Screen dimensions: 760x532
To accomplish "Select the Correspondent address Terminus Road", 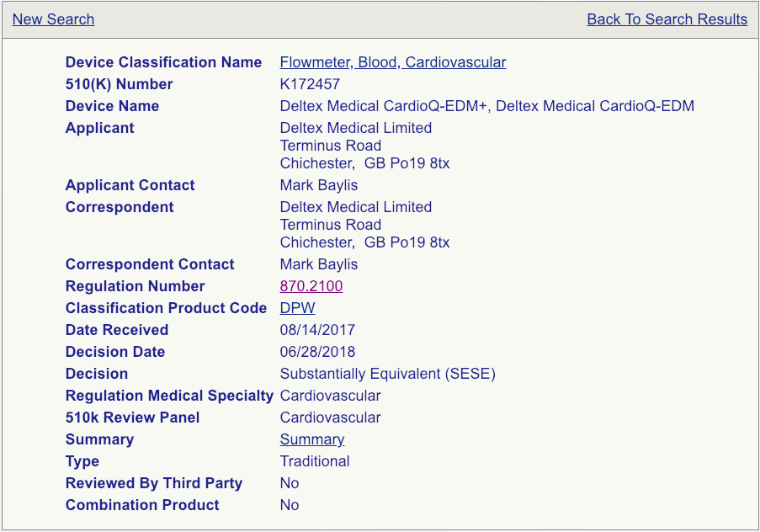I will (330, 225).
